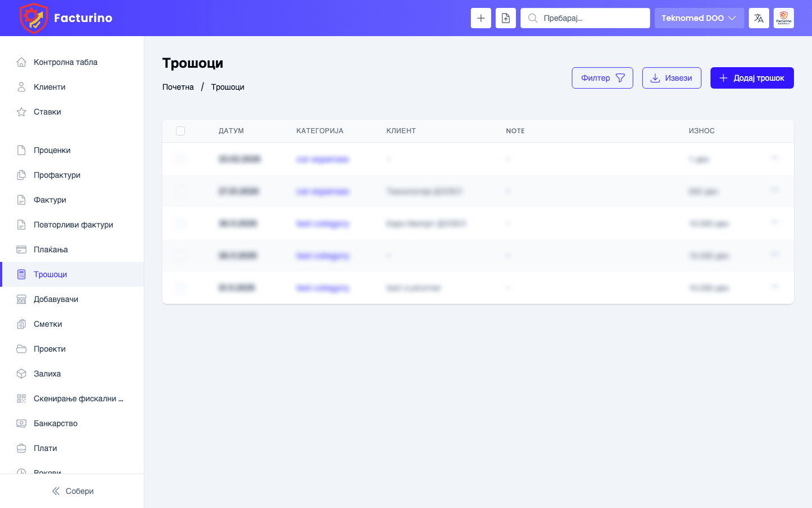Click the Facturino shield logo

(x=33, y=18)
